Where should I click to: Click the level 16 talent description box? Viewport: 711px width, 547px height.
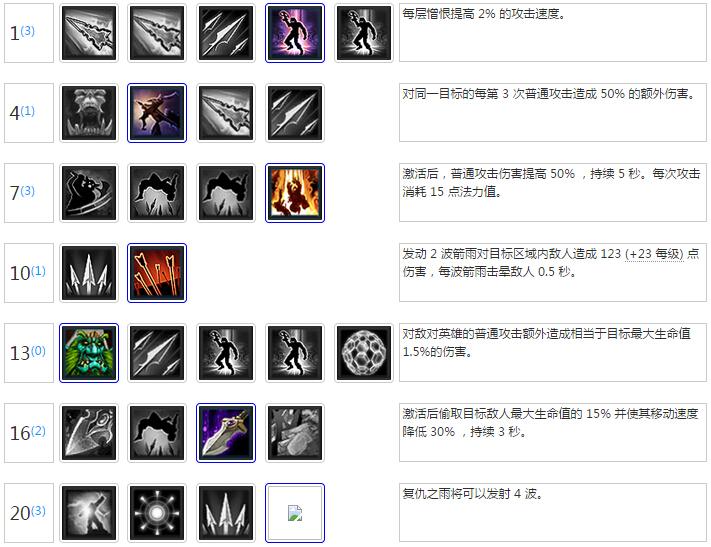point(553,433)
